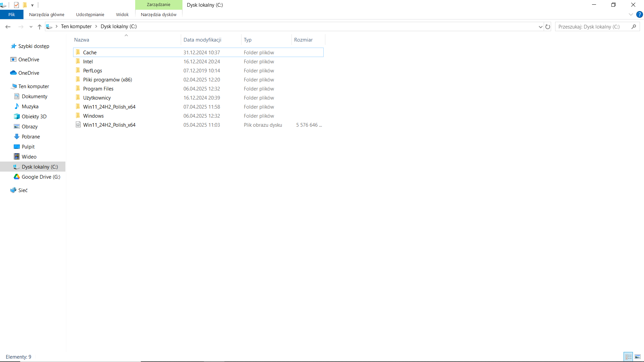This screenshot has height=362, width=644.
Task: Click the Properties quick access toolbar icon
Action: click(x=16, y=5)
